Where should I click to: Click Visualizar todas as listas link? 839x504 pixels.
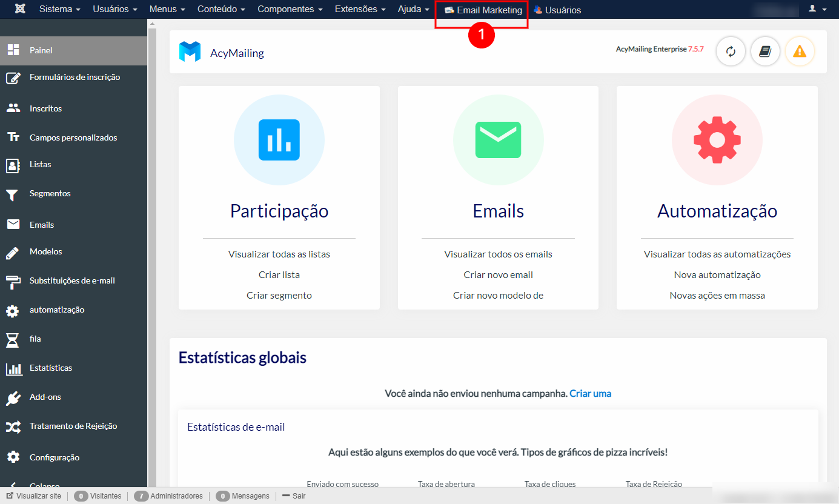click(279, 254)
